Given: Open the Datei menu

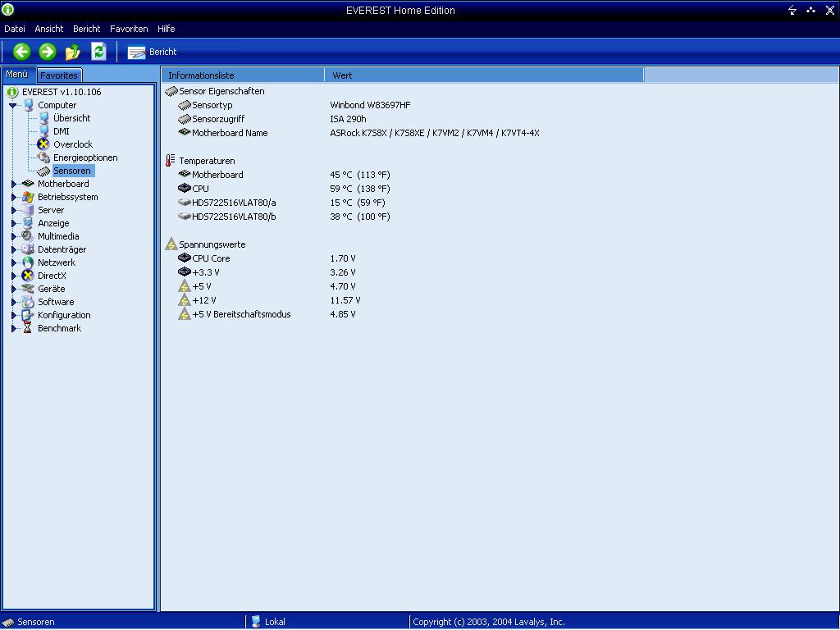Looking at the screenshot, I should 15,29.
